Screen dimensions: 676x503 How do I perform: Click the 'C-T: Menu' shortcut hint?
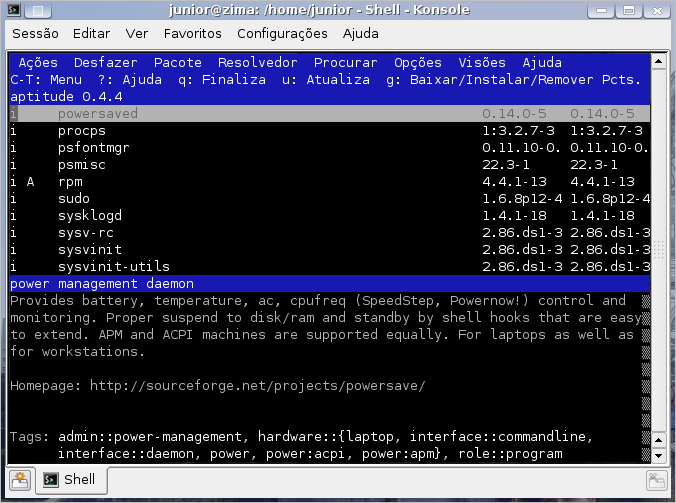tap(46, 80)
